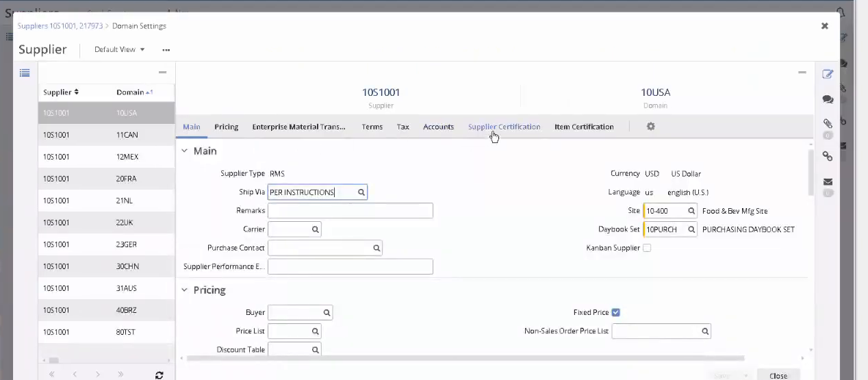Toggle the Kanban Supplier checkbox
The width and height of the screenshot is (868, 380).
(x=647, y=248)
